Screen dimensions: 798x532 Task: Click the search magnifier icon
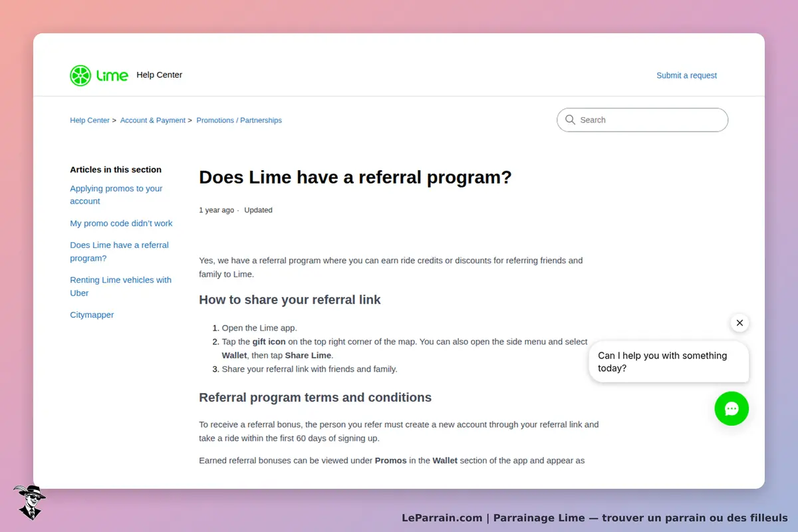pyautogui.click(x=570, y=120)
